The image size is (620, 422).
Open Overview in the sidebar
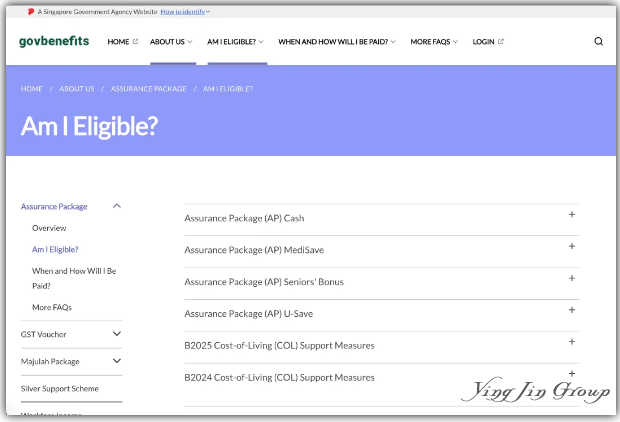[49, 228]
